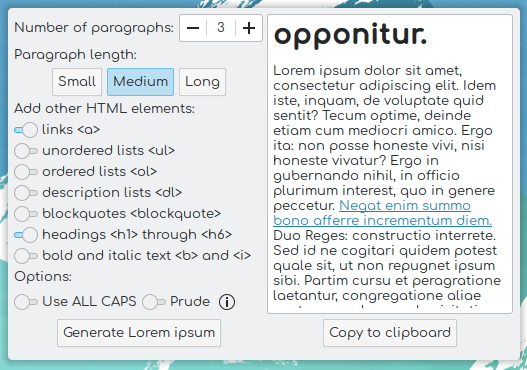This screenshot has width=527, height=370.
Task: Click the paragraph count field showing 3
Action: point(221,28)
